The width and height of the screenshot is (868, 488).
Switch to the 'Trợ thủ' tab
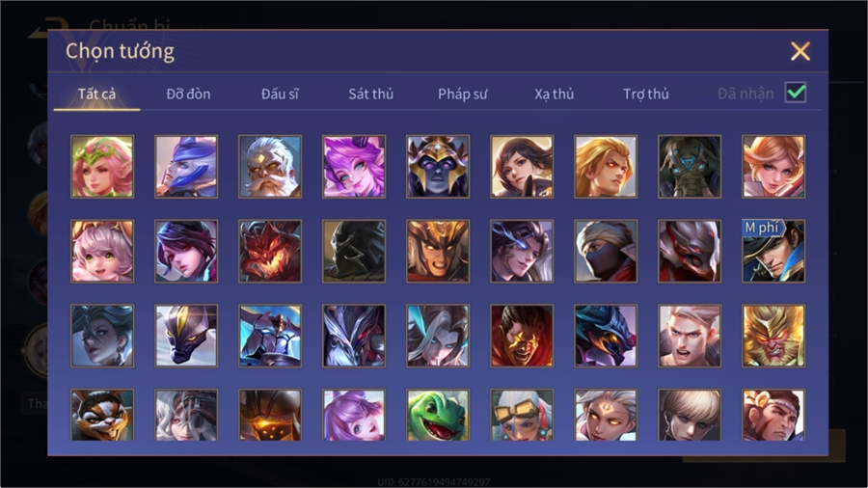[x=646, y=95]
